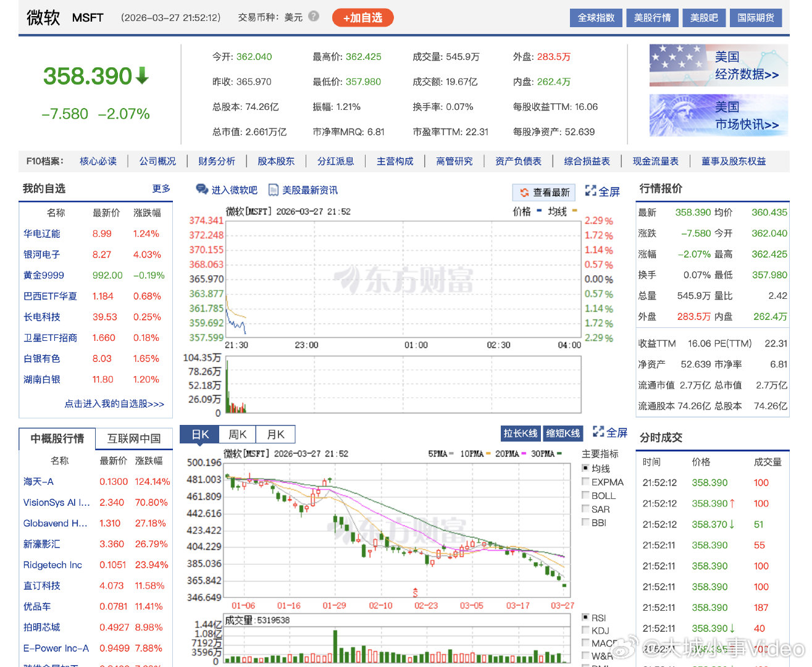Open the 美国经济数据 flag banner
Screen dimensions: 812x667
click(718, 65)
